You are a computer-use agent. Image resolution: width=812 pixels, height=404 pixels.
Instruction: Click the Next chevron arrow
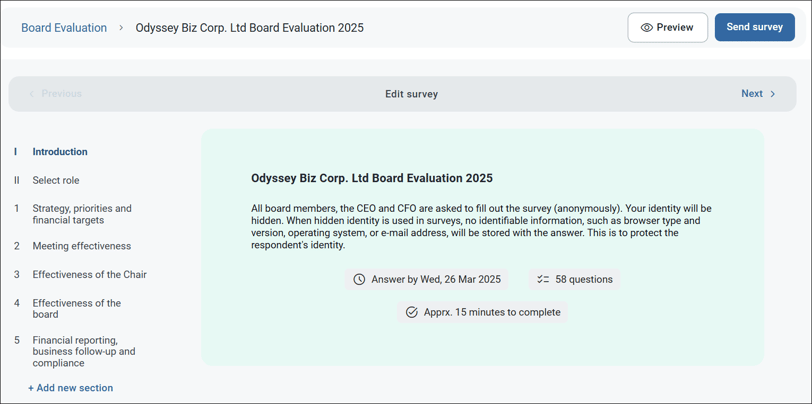pyautogui.click(x=773, y=94)
